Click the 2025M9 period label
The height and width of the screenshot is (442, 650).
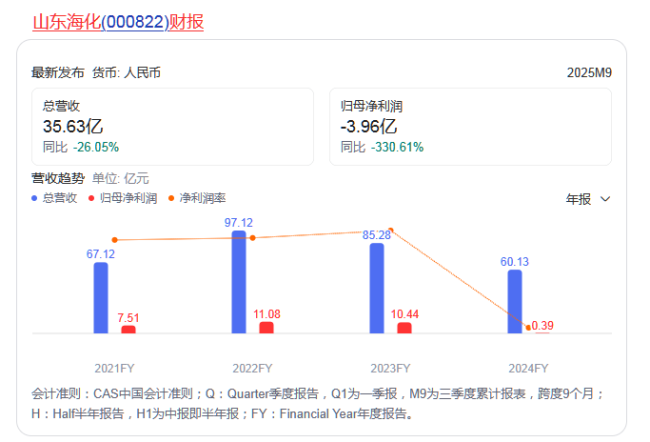589,73
